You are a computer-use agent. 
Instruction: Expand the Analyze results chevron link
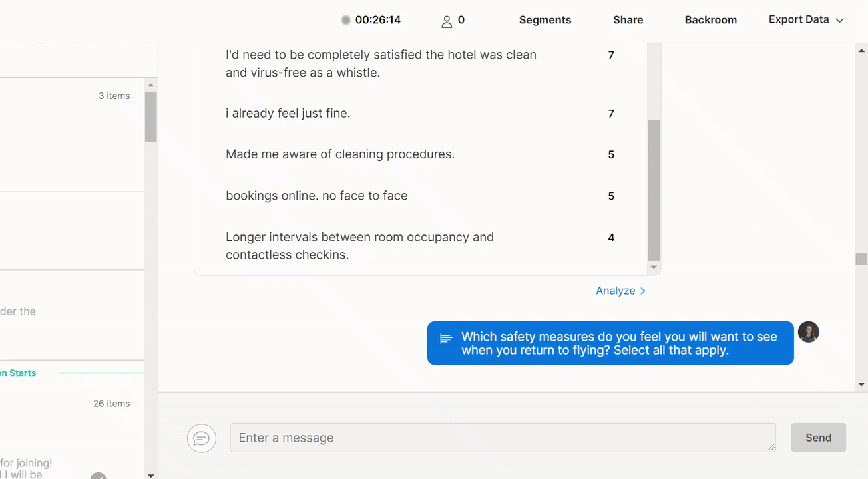point(620,291)
